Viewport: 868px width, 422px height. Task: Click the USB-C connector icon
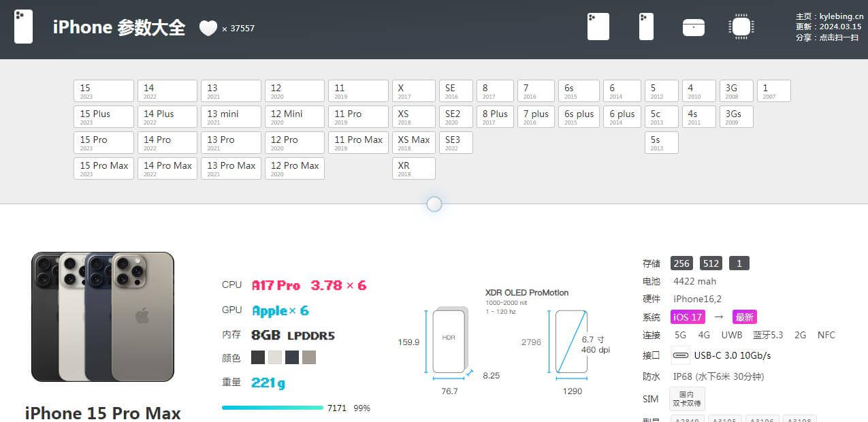coord(680,355)
